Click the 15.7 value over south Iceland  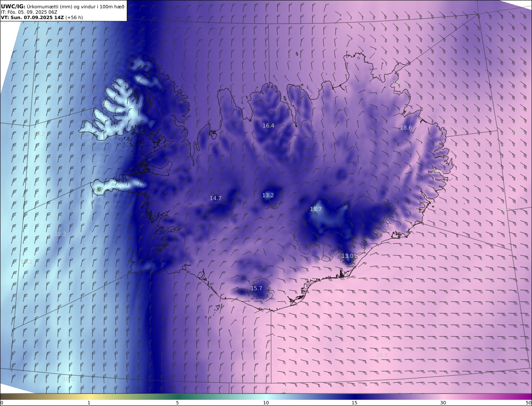[x=256, y=289]
